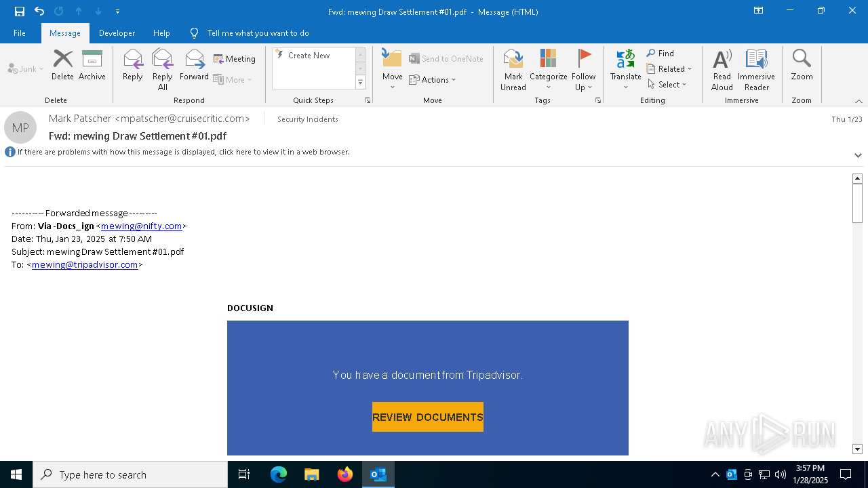868x488 pixels.
Task: Switch to the Message tab
Action: pyautogui.click(x=65, y=33)
